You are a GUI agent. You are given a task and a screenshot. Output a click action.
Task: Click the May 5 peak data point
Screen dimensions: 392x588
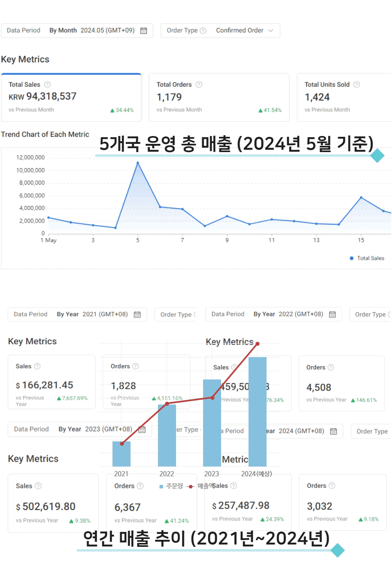coord(138,163)
